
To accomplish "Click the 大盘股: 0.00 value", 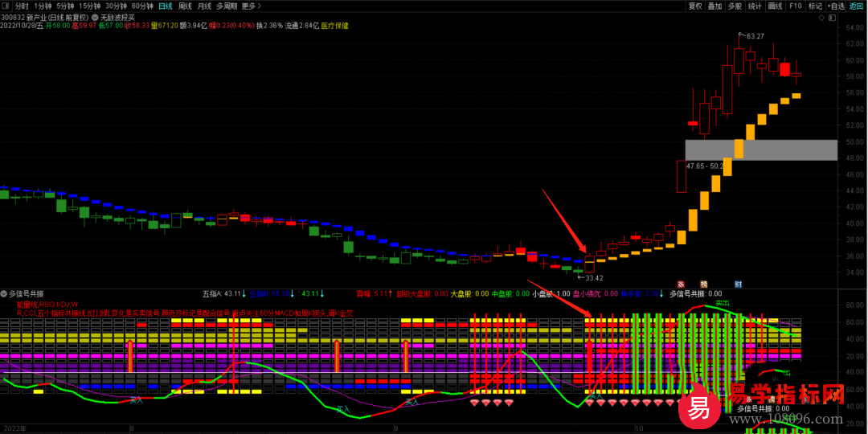I will click(x=470, y=294).
